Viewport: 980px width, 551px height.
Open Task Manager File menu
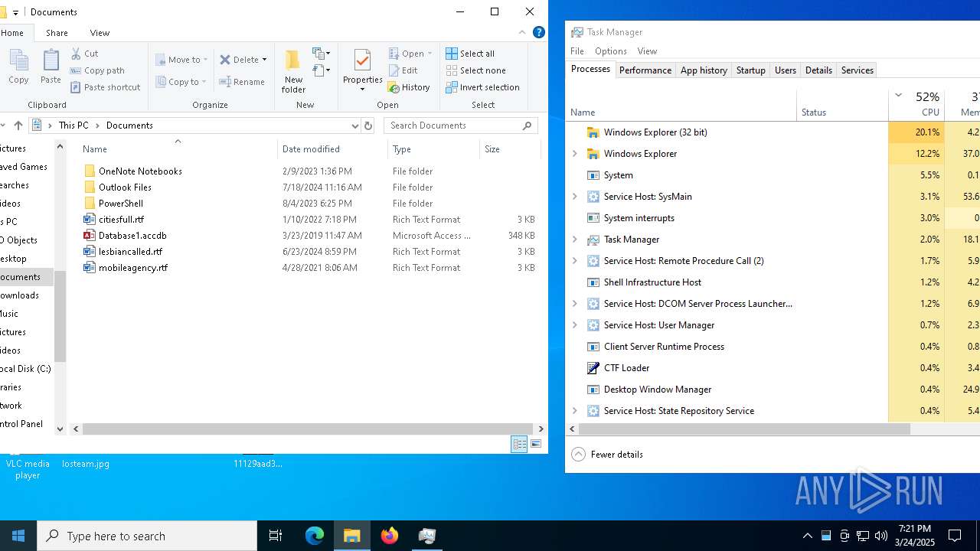tap(577, 51)
